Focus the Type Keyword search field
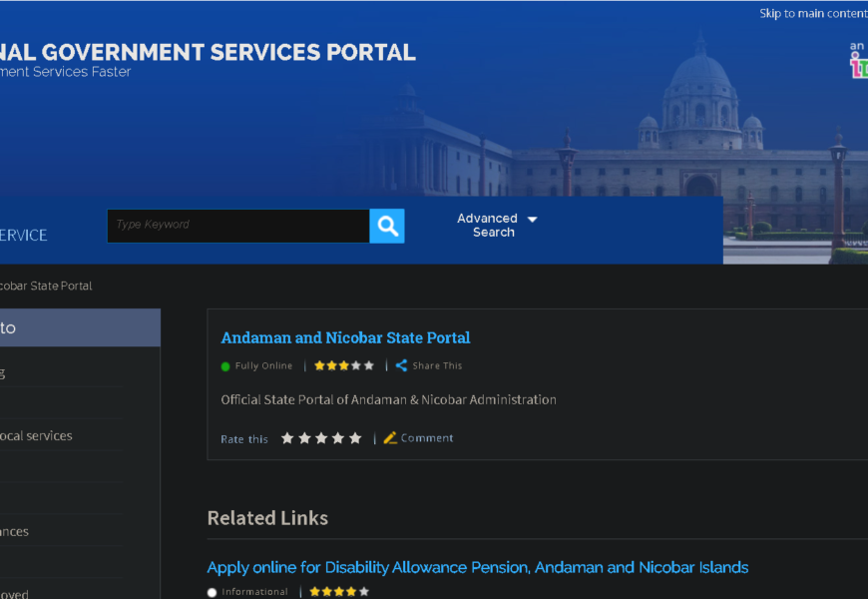The image size is (868, 599). (x=238, y=226)
